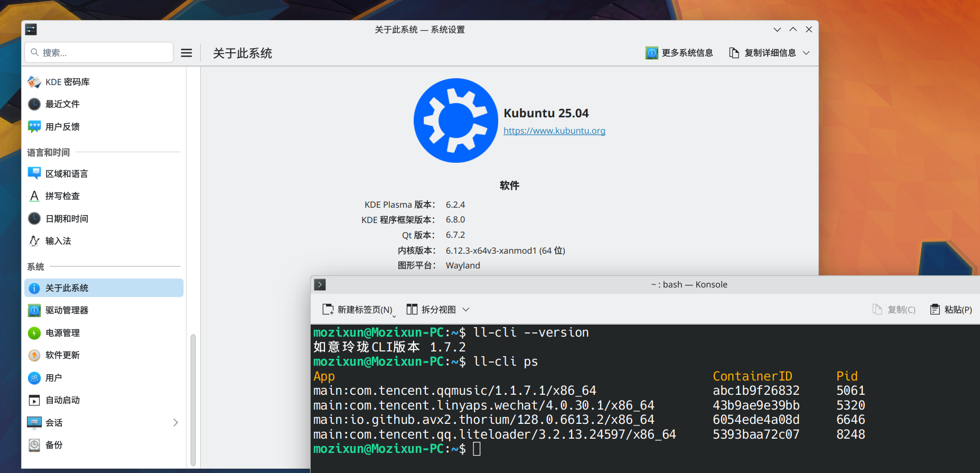Screen dimensions: 980x473
Task: Select 自动启动 sidebar entry
Action: tap(104, 400)
